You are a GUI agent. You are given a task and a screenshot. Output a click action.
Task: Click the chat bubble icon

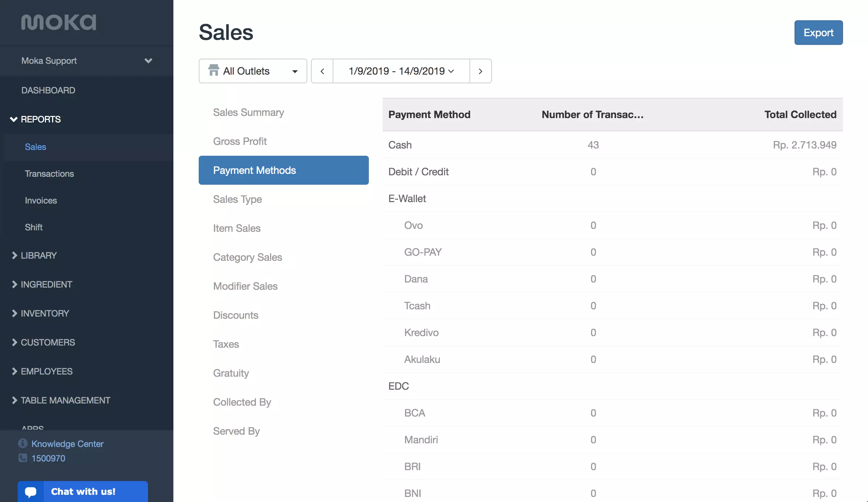point(31,491)
